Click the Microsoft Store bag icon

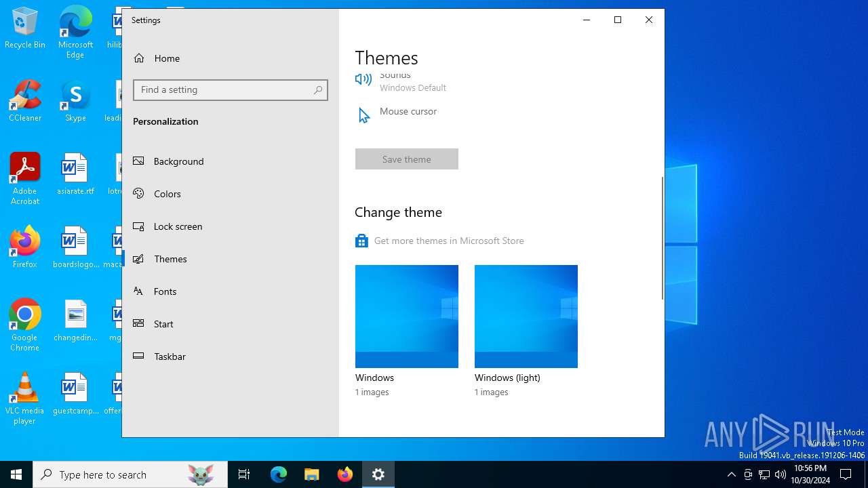tap(361, 241)
